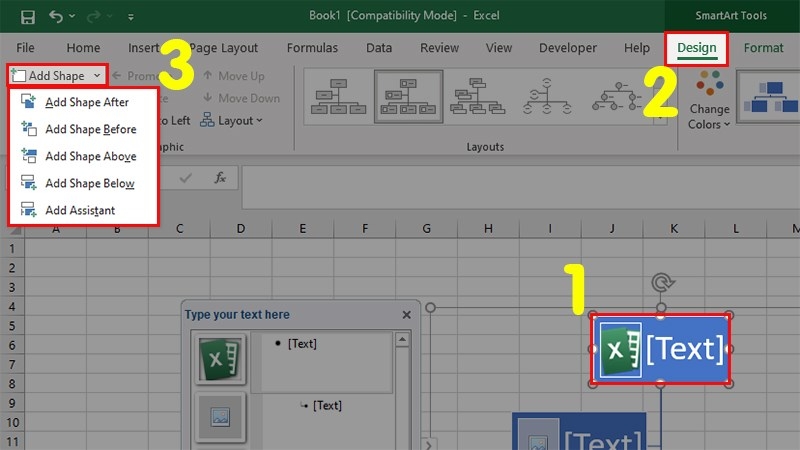800x450 pixels.
Task: Choose Add Assistant
Action: (x=83, y=210)
